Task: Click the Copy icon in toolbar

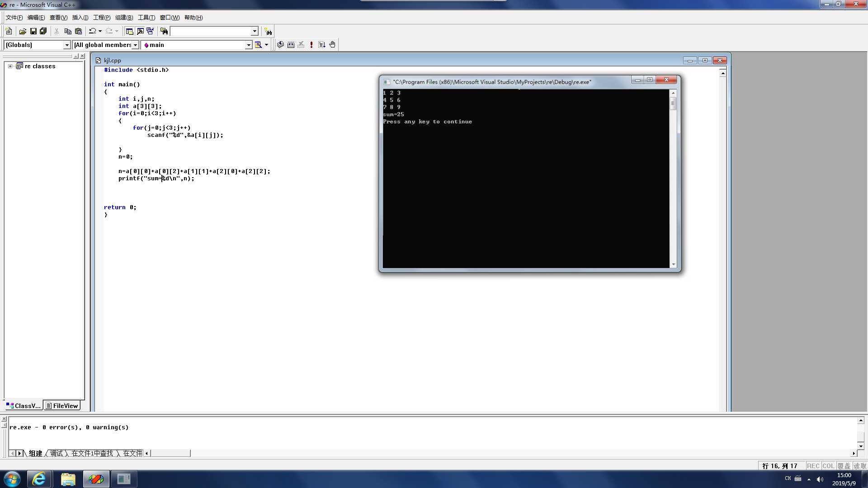Action: [68, 31]
